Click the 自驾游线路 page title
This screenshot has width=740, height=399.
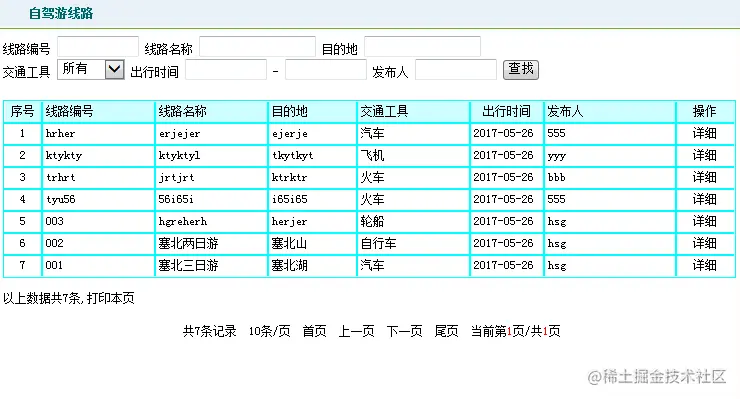click(61, 13)
